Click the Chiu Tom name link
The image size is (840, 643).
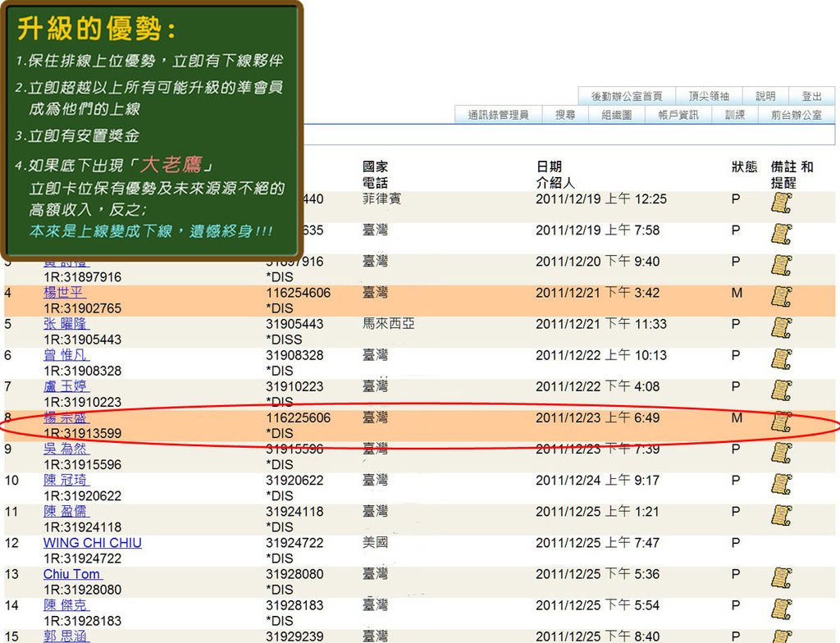(73, 574)
